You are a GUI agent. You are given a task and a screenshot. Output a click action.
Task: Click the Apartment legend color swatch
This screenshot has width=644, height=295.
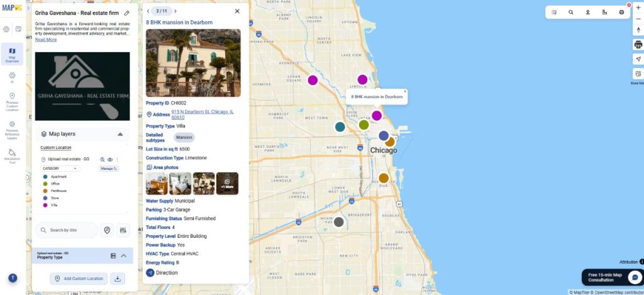[x=45, y=177]
